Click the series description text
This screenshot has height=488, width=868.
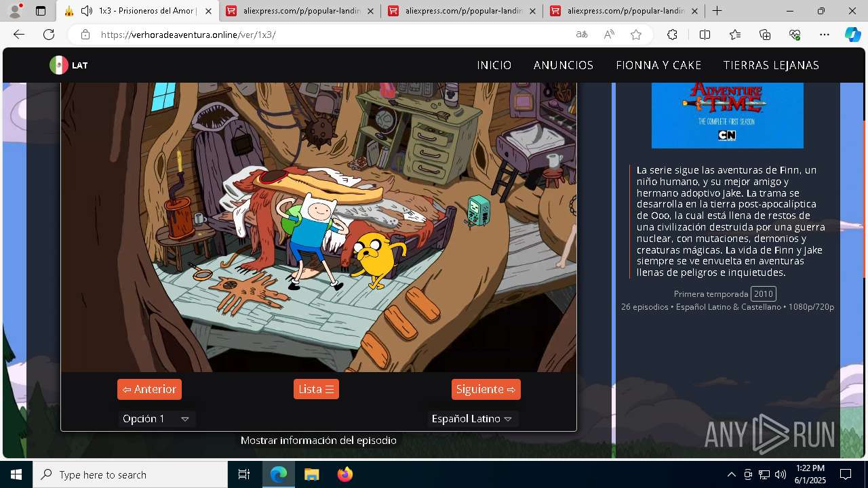coord(731,222)
